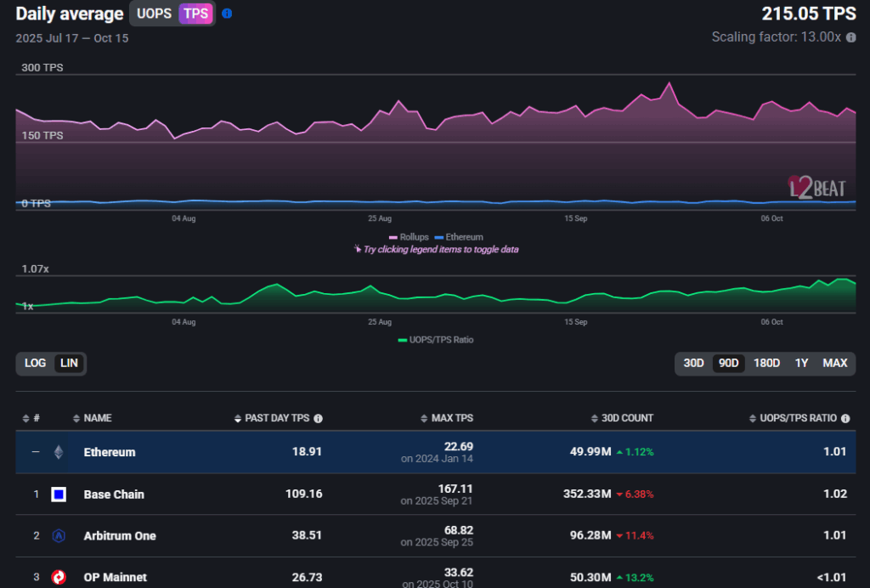Select the MAX time range
Screen dimensions: 870x588
[834, 363]
